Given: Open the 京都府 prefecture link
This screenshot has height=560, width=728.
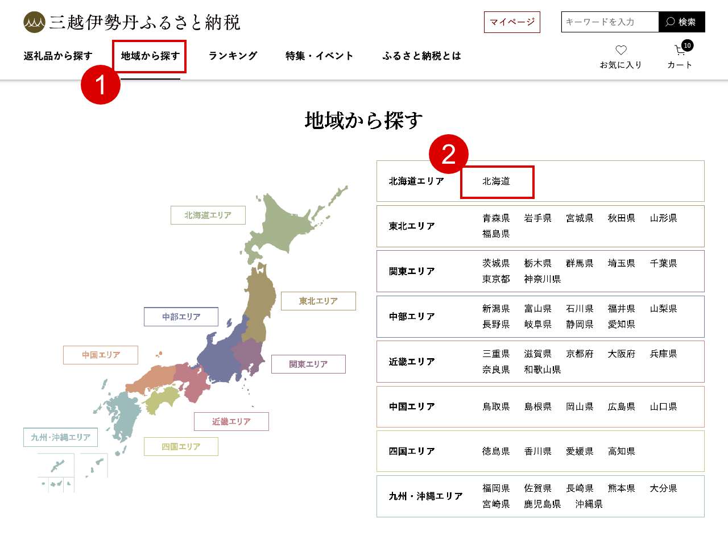Looking at the screenshot, I should (580, 354).
